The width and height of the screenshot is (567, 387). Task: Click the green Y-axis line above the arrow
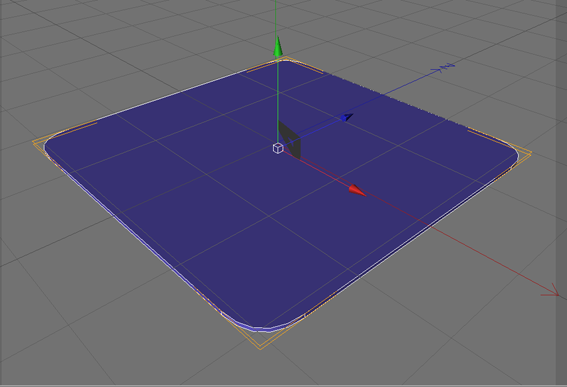(276, 17)
